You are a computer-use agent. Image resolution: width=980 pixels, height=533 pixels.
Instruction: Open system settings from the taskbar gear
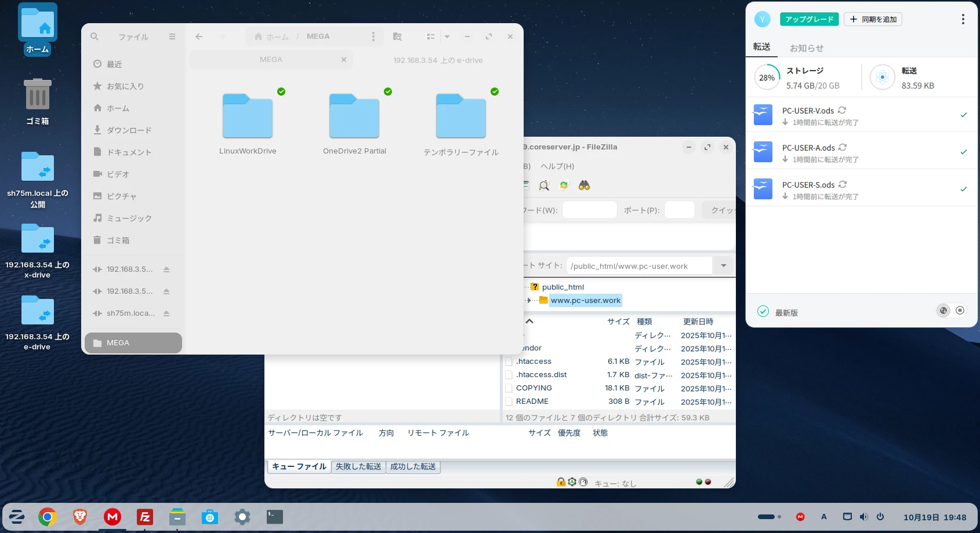[242, 516]
